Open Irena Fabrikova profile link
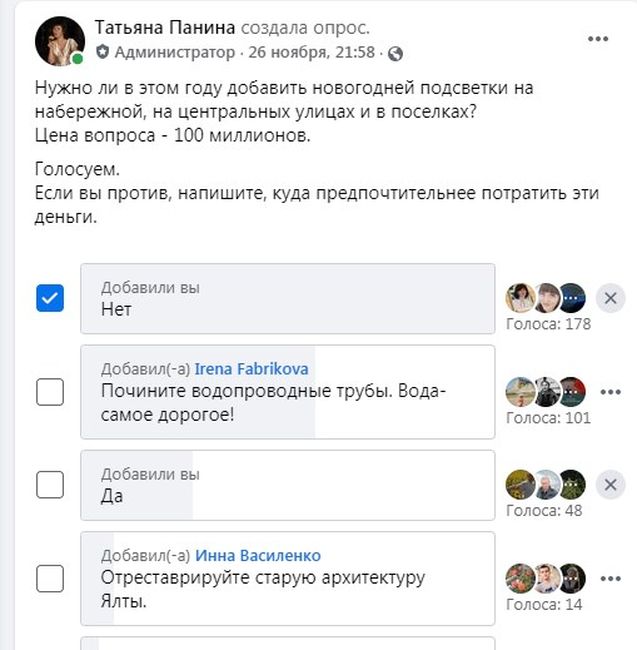Image resolution: width=637 pixels, height=650 pixels. click(252, 369)
